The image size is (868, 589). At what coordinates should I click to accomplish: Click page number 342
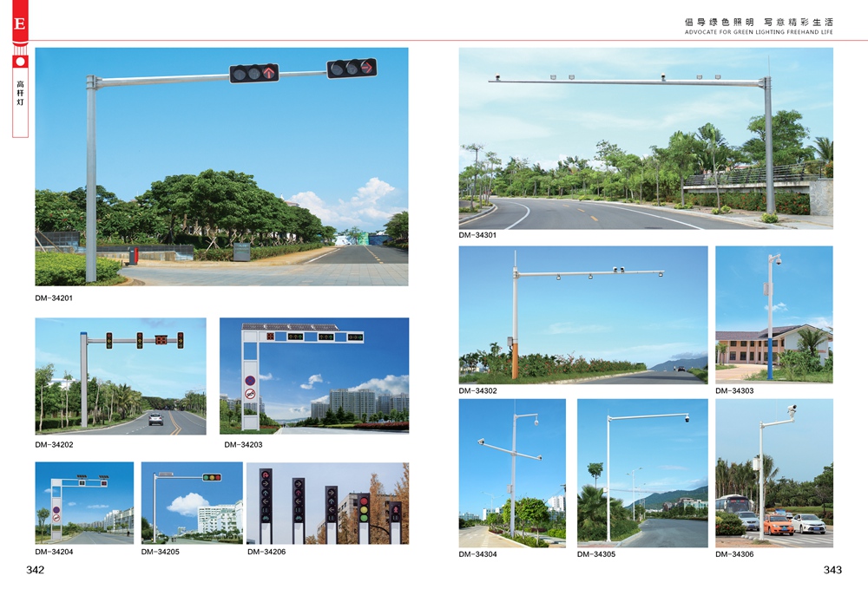[x=35, y=570]
